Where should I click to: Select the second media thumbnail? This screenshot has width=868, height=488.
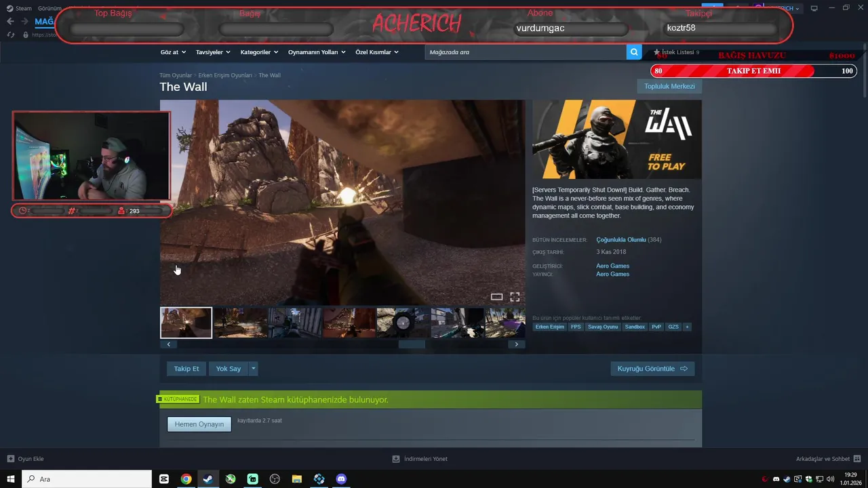(240, 323)
